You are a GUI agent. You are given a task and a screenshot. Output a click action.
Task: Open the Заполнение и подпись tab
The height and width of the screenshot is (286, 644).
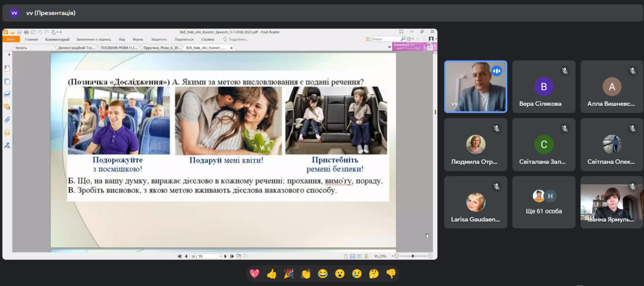coord(94,39)
